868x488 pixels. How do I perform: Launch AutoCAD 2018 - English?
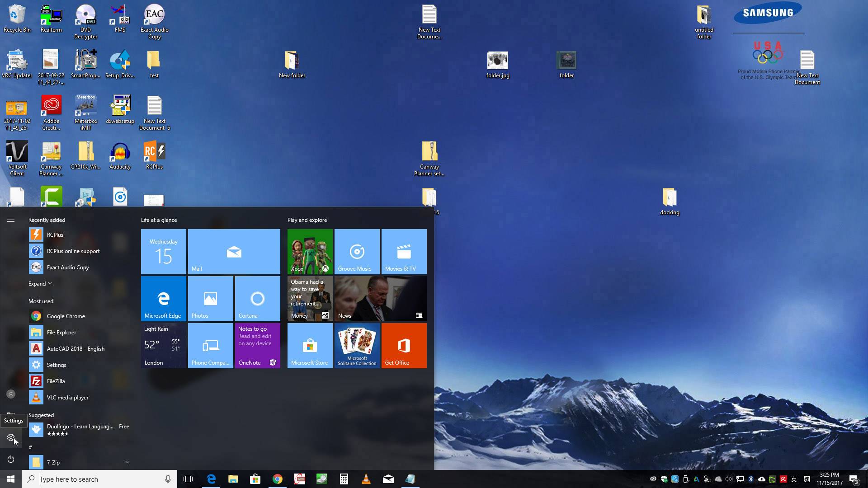pyautogui.click(x=75, y=348)
